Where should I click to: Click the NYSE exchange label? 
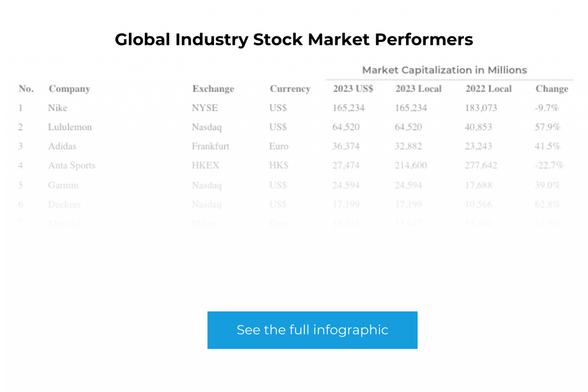205,108
